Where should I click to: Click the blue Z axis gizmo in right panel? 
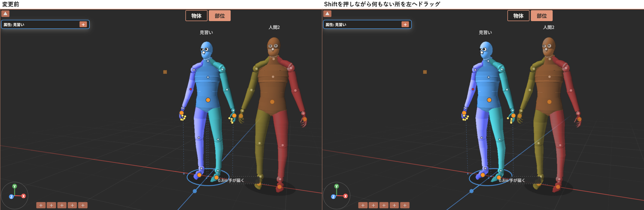333,197
